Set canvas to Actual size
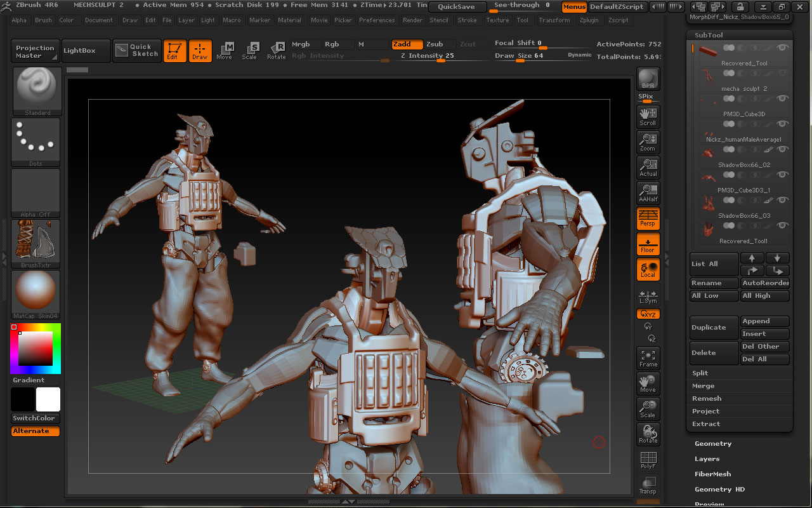The height and width of the screenshot is (508, 812). [x=648, y=167]
